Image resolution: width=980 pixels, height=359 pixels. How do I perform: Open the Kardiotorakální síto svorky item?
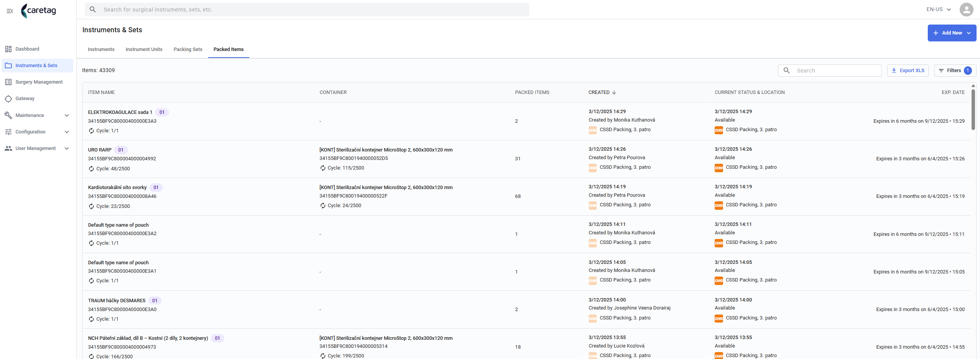(117, 188)
